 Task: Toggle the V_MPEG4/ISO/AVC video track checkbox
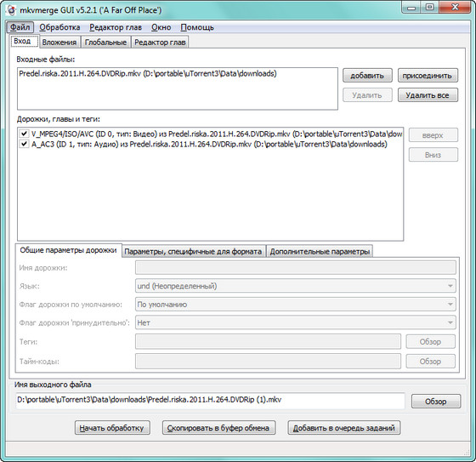pyautogui.click(x=24, y=134)
